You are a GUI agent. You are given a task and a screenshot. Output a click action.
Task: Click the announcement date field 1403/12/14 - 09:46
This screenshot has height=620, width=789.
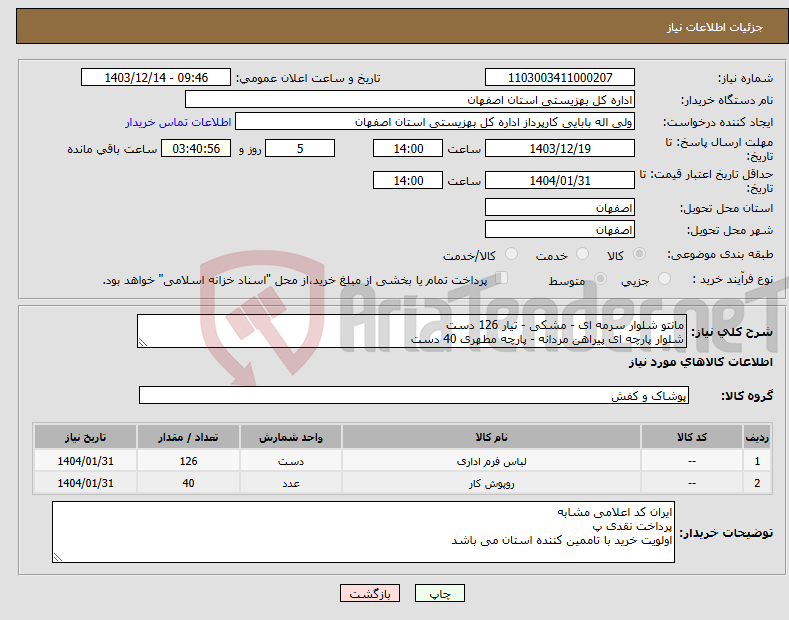click(156, 78)
